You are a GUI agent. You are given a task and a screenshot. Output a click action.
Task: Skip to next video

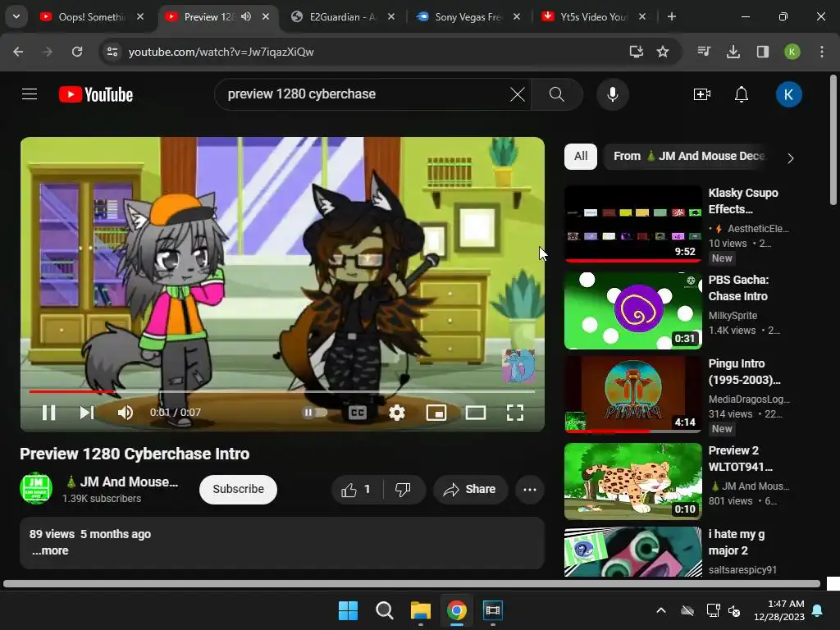[87, 413]
